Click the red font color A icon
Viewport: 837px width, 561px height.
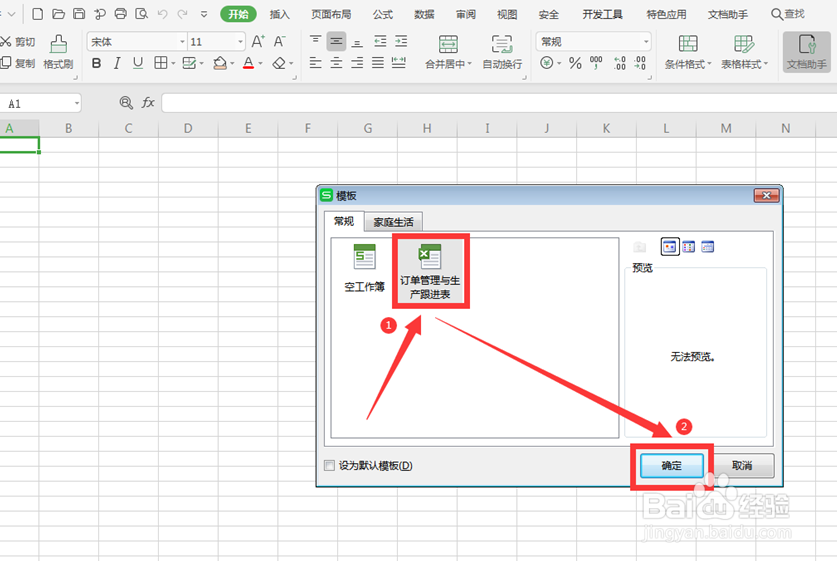pos(248,63)
